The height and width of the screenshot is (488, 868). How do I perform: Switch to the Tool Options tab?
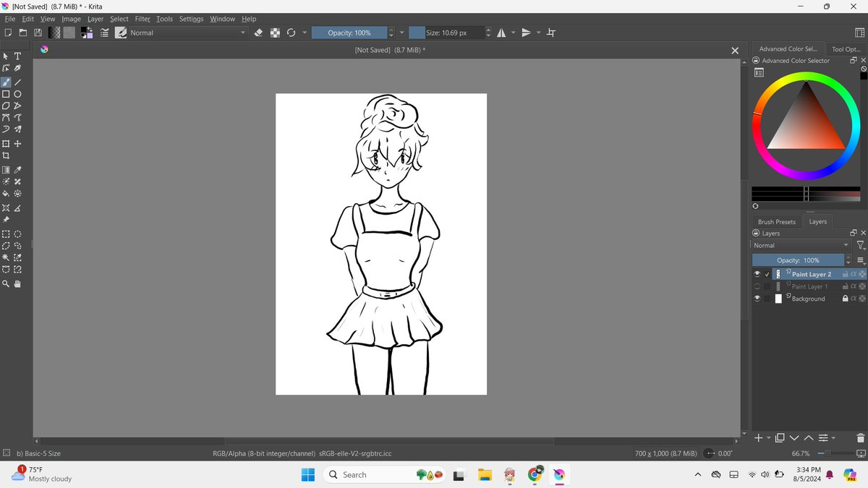pos(846,49)
